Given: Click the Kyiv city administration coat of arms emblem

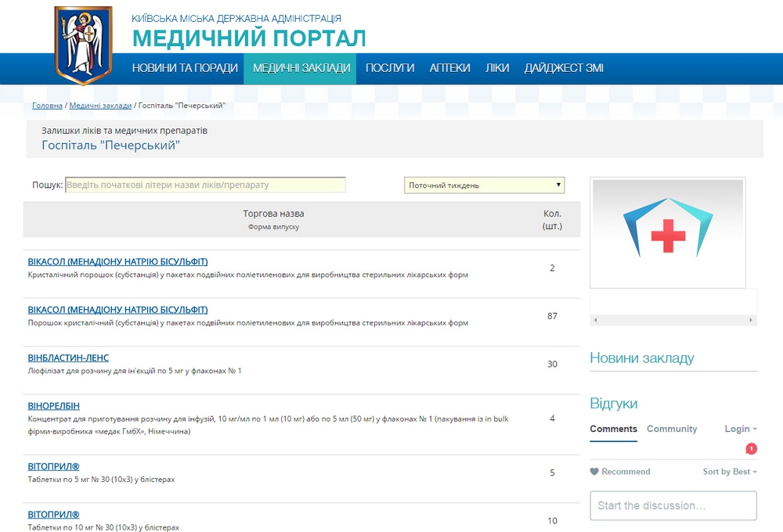Looking at the screenshot, I should click(82, 43).
